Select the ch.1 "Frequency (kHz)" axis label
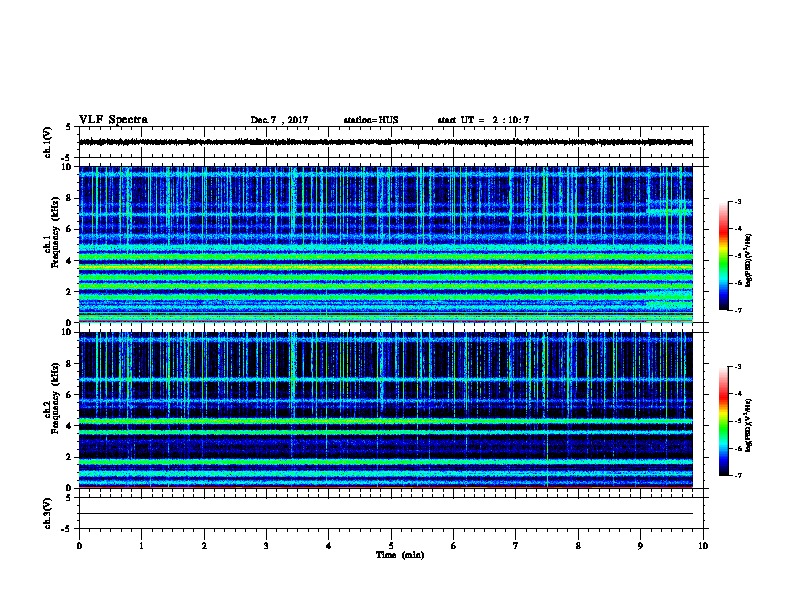 [55, 233]
